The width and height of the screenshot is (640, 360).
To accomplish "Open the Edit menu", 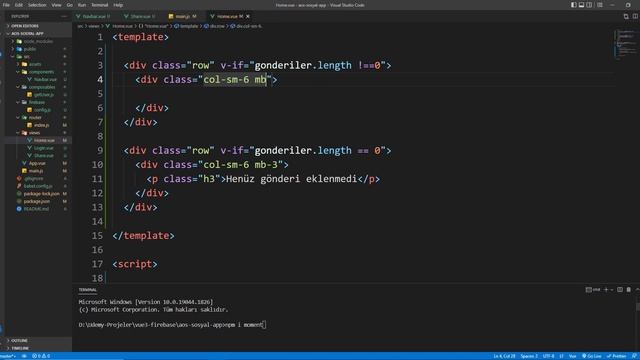I will (19, 5).
